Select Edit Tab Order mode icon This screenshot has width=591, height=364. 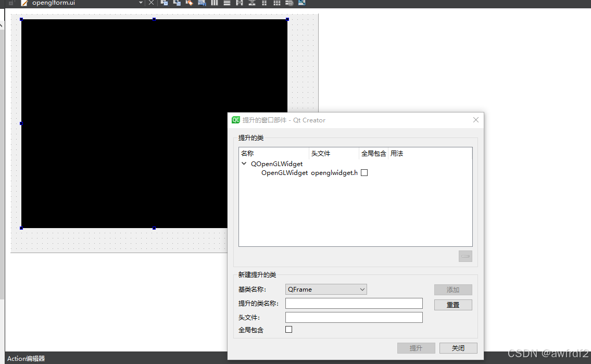(x=202, y=3)
